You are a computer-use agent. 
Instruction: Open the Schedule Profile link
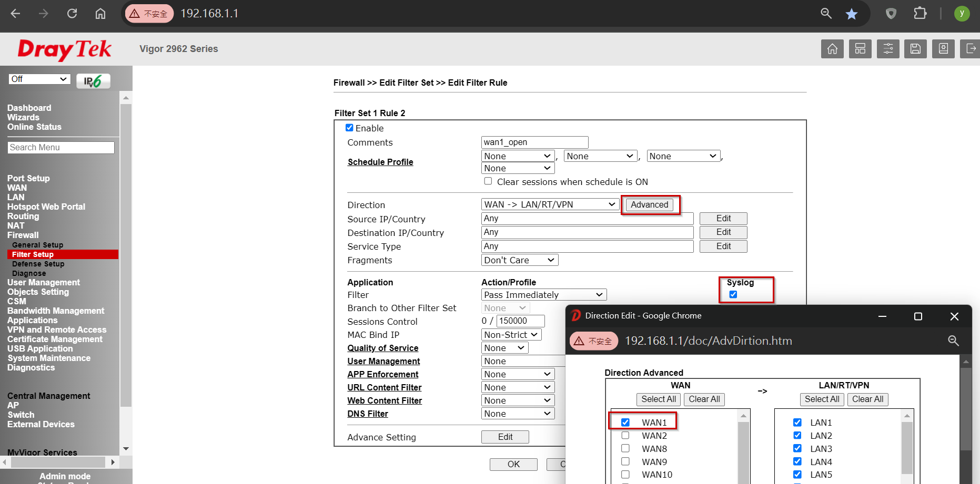pos(380,162)
